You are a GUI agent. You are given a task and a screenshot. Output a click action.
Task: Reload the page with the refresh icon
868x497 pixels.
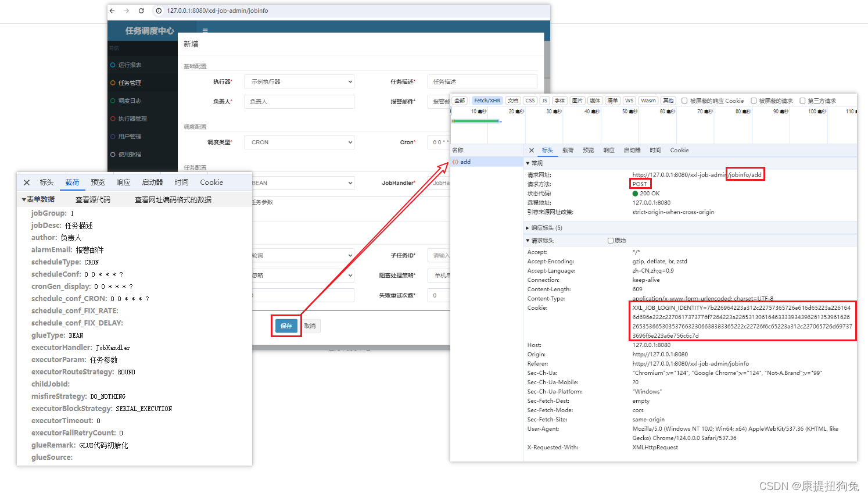[x=141, y=10]
